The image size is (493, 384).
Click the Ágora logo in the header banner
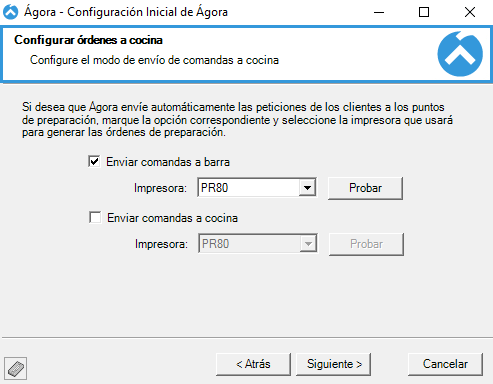pyautogui.click(x=460, y=54)
